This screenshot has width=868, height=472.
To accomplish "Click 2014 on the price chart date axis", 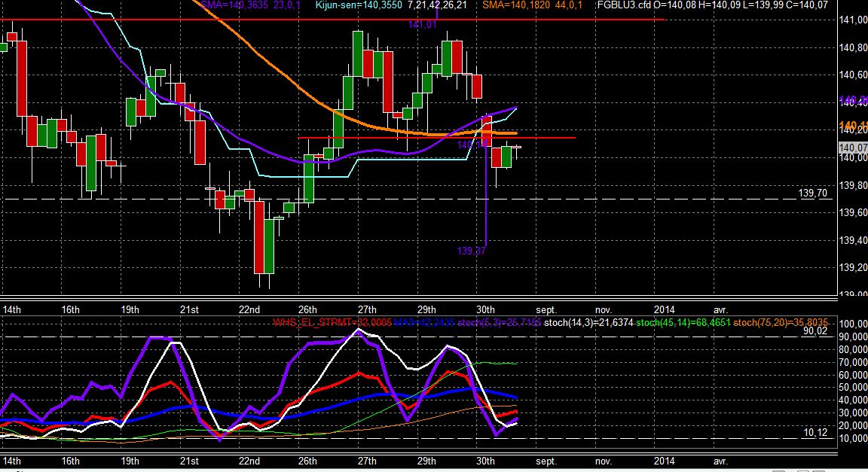I will pyautogui.click(x=665, y=310).
